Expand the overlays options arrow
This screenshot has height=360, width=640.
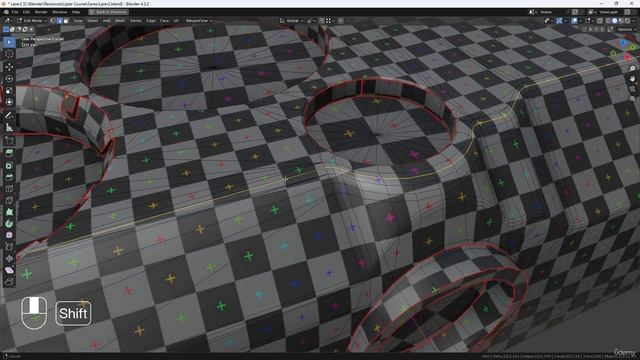581,21
